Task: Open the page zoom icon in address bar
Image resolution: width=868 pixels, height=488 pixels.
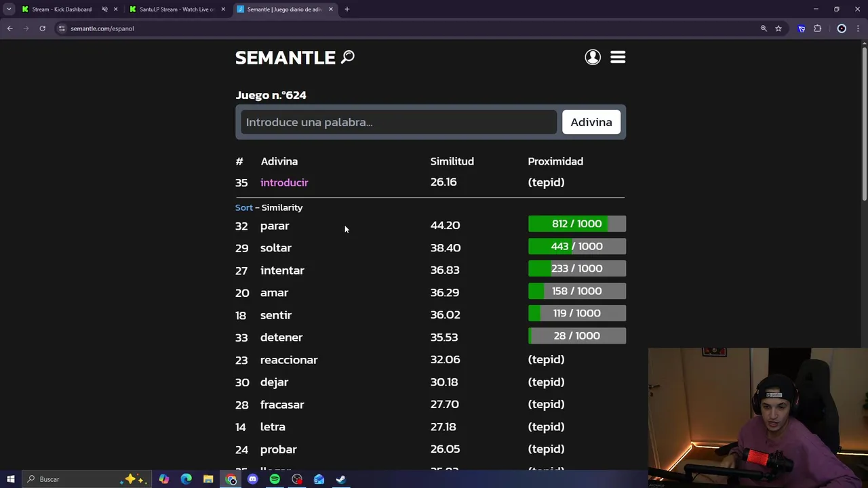Action: (764, 28)
